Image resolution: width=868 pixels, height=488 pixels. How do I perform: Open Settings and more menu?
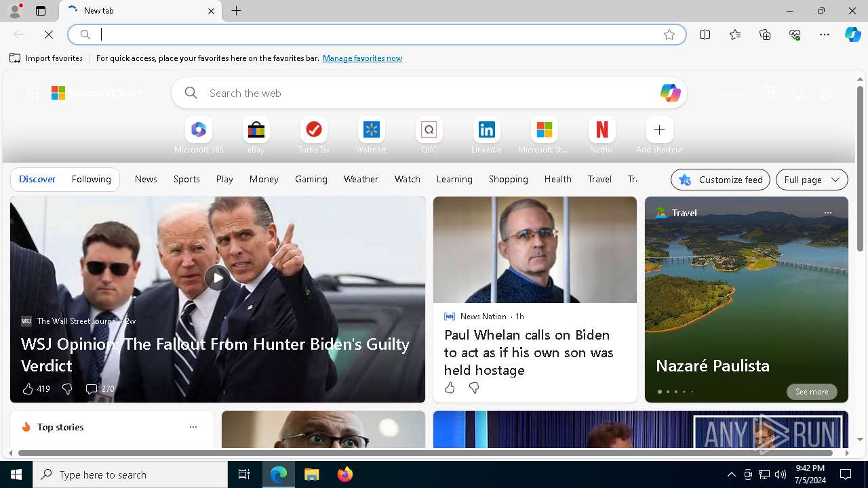[x=825, y=35]
